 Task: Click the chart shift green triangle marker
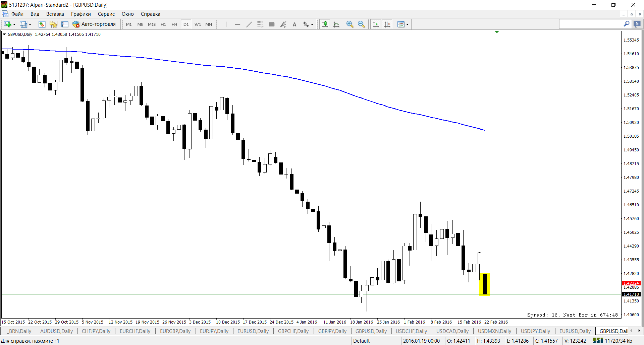click(497, 32)
